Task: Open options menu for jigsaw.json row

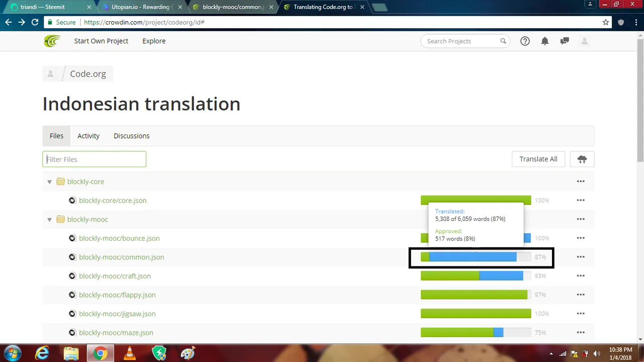Action: pyautogui.click(x=581, y=314)
